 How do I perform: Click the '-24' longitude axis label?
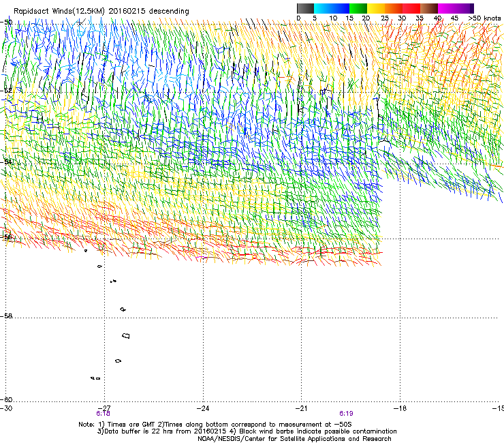(203, 408)
